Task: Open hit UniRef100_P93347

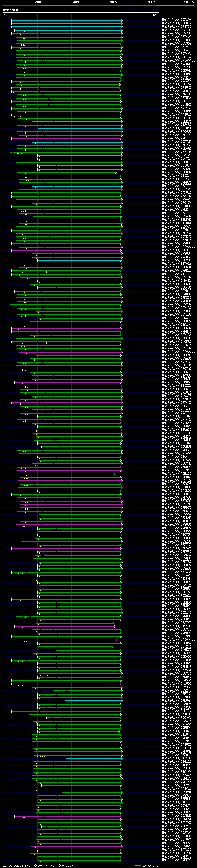Action: (177, 443)
